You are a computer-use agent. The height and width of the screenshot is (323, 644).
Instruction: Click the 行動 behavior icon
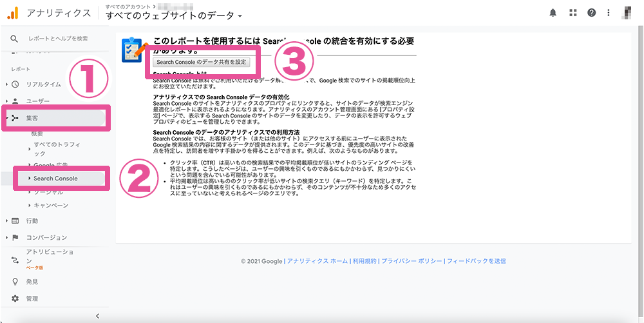point(15,220)
